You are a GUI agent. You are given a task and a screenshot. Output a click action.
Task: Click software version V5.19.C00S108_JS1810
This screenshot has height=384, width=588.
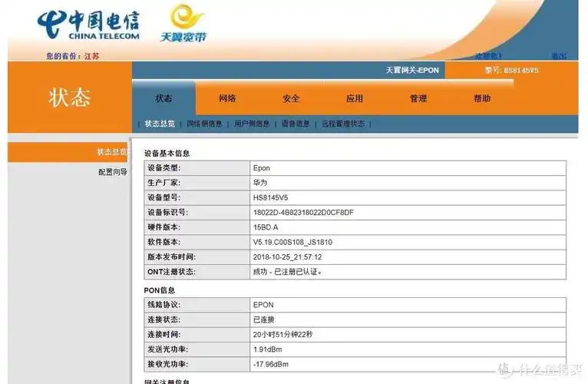pos(292,242)
